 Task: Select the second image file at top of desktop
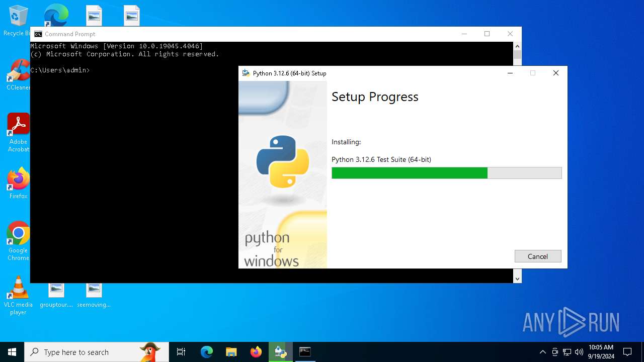(132, 16)
